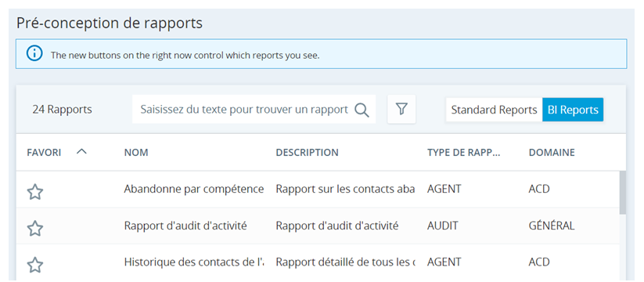
Task: Click the banner message about new buttons
Action: coord(185,55)
